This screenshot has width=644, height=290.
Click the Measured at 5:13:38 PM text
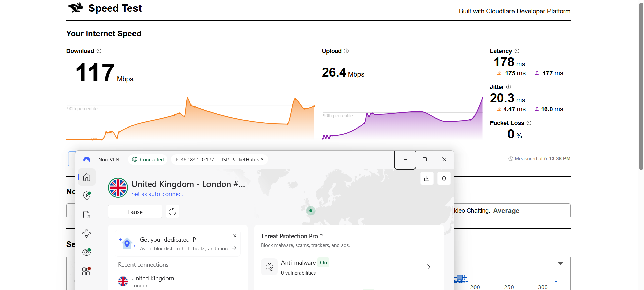(539, 159)
